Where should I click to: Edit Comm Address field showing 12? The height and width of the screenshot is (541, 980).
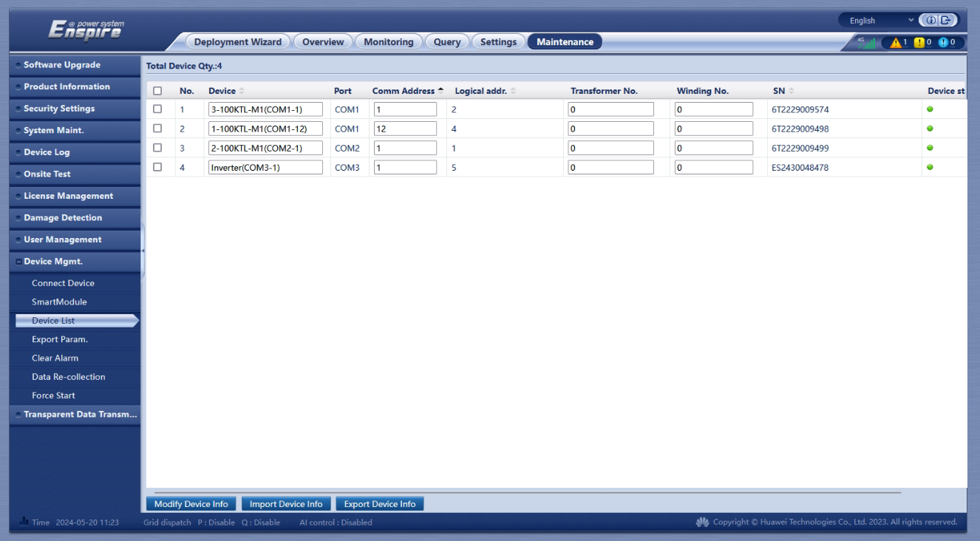[405, 129]
